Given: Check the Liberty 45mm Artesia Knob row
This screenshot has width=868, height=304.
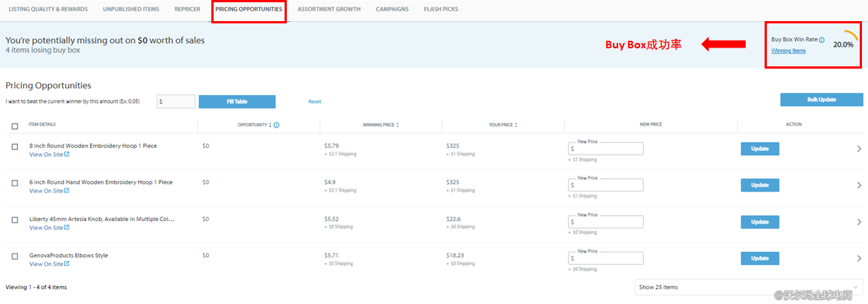Looking at the screenshot, I should pos(15,220).
